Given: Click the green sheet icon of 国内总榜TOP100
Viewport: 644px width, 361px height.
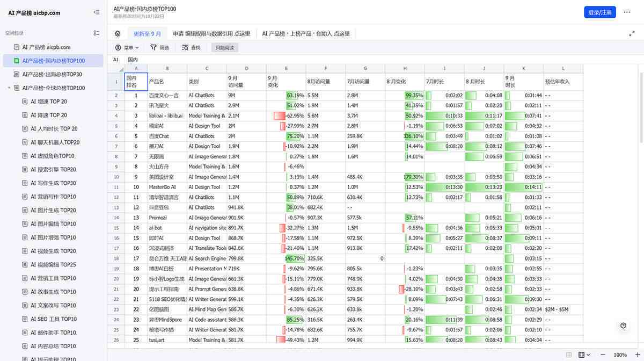Looking at the screenshot, I should [x=17, y=61].
